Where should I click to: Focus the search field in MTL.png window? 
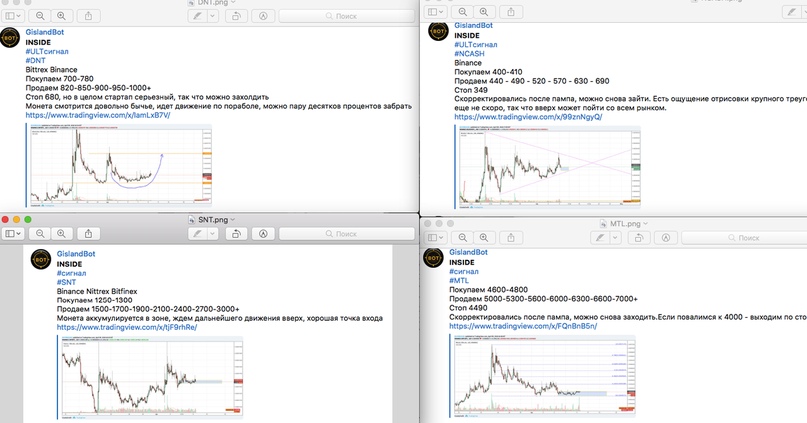pyautogui.click(x=744, y=238)
